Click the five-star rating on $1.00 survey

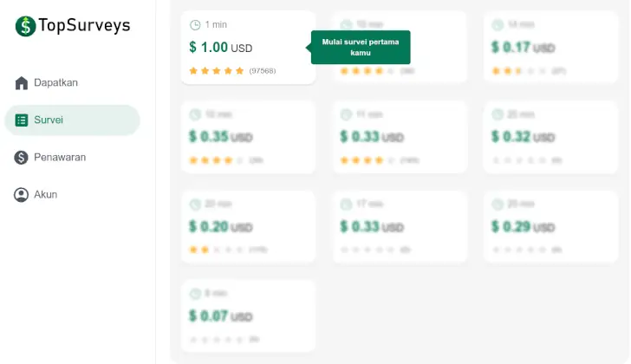point(217,70)
